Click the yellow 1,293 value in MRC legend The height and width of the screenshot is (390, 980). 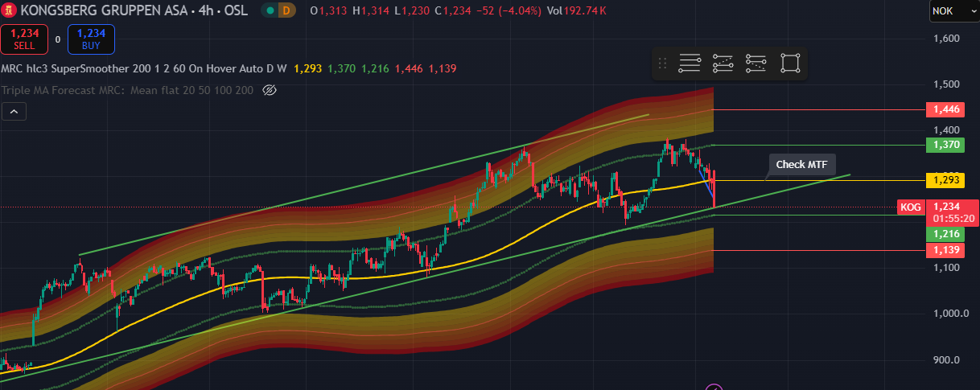tap(308, 69)
